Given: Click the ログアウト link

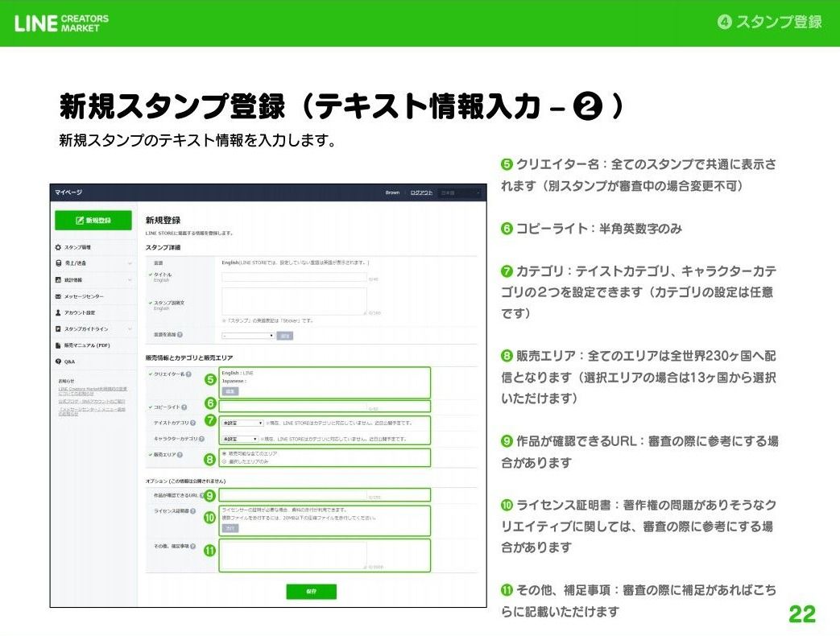Looking at the screenshot, I should pos(421,192).
